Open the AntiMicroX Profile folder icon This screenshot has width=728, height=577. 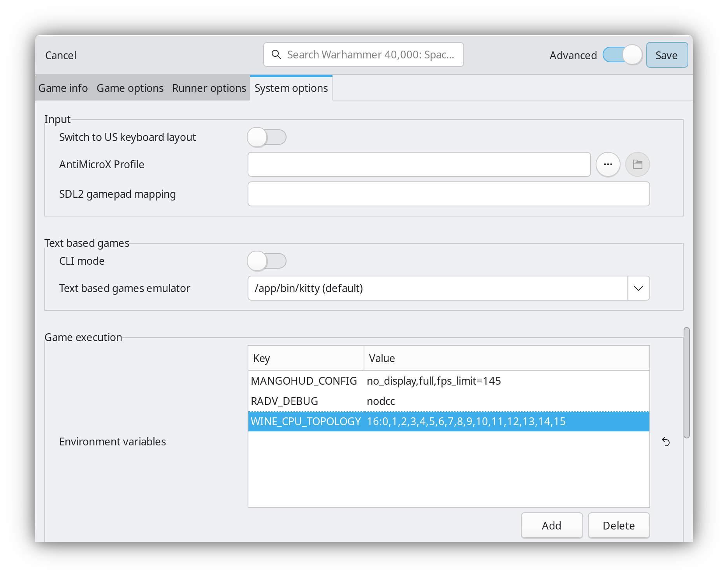tap(637, 164)
